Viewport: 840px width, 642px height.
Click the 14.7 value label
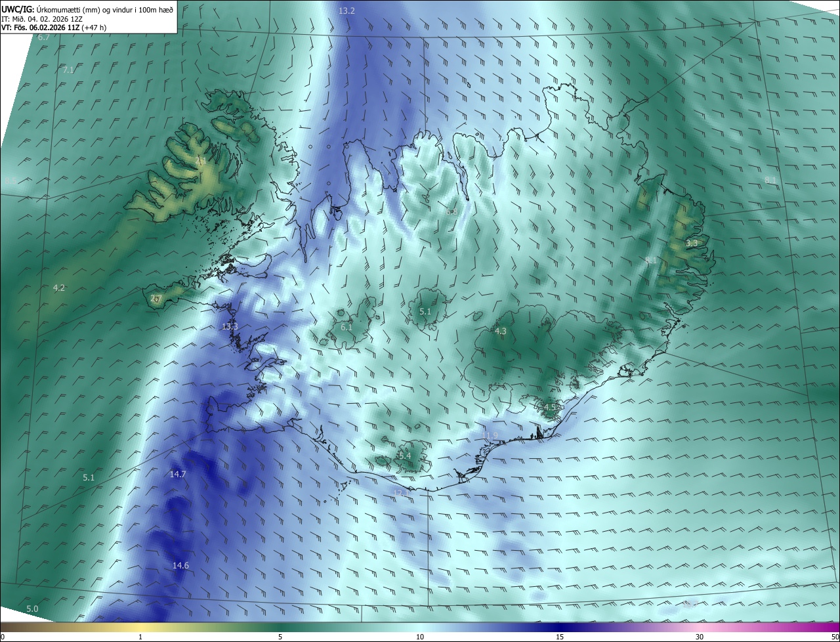(178, 474)
